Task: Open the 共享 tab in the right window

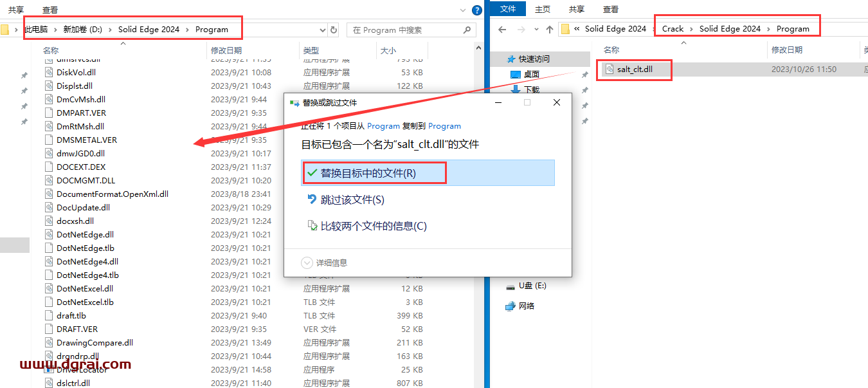Action: [577, 9]
